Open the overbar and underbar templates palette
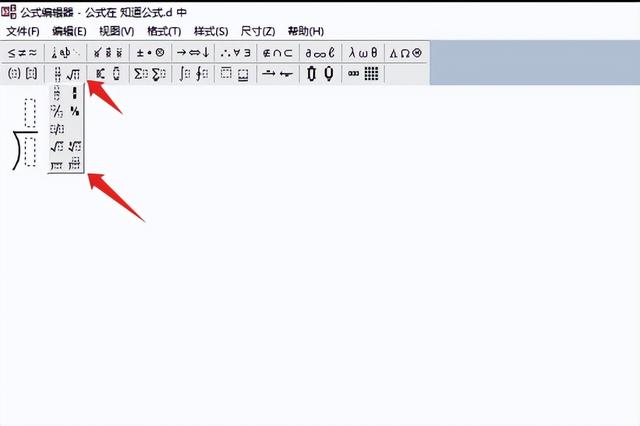This screenshot has height=426, width=640. click(236, 74)
